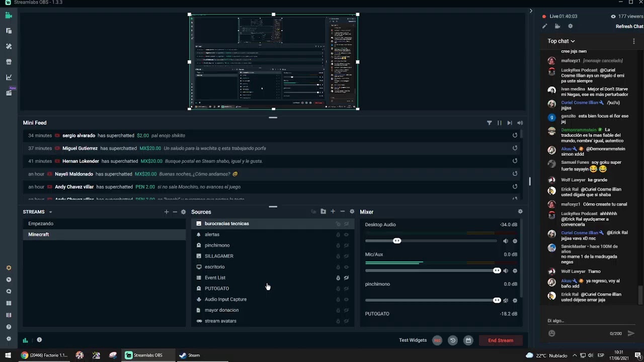Replay Hernan Lokender superchat alert
644x362 pixels.
515,161
